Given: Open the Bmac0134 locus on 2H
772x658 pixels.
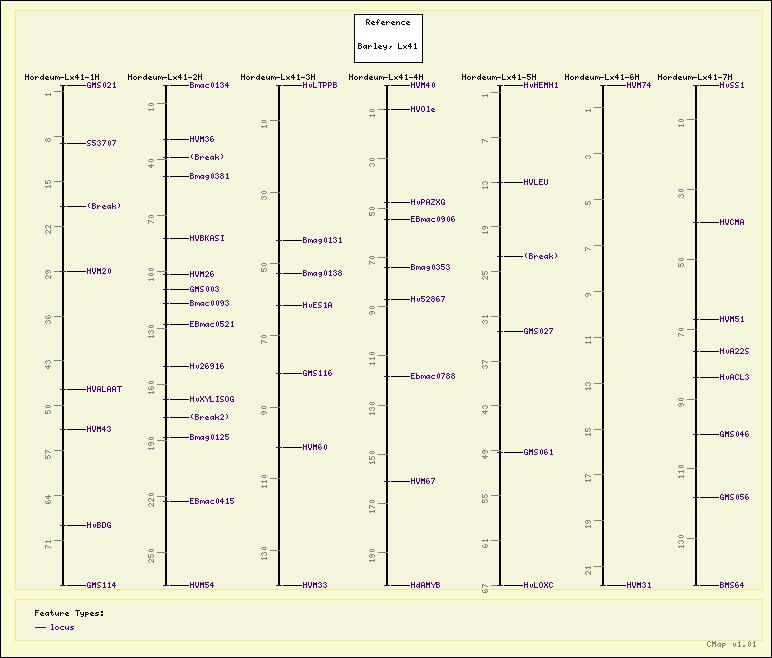Looking at the screenshot, I should [209, 86].
